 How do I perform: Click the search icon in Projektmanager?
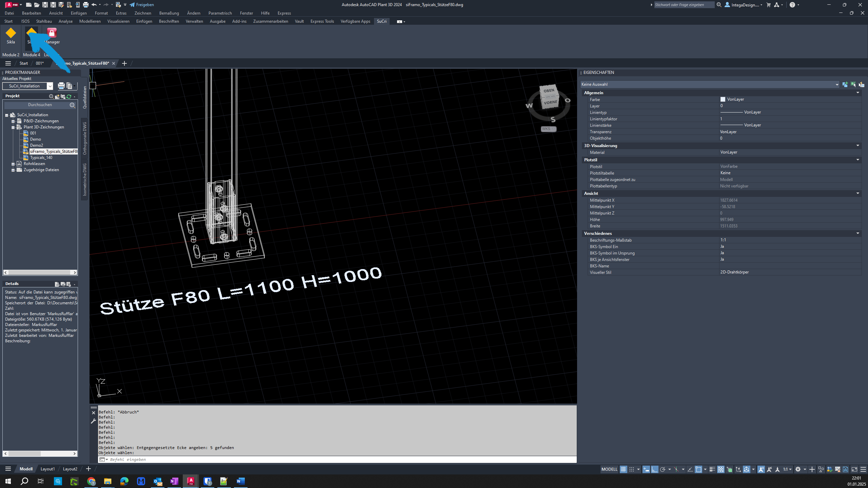pyautogui.click(x=72, y=105)
